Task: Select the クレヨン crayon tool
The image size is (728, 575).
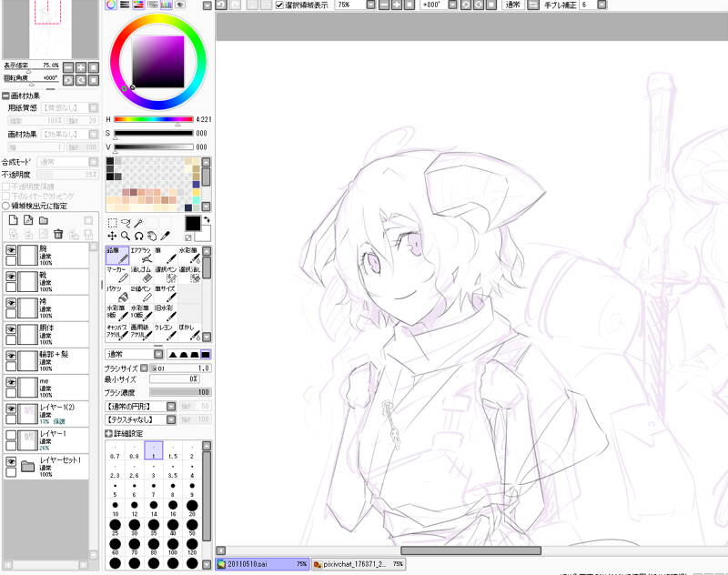Action: 166,332
